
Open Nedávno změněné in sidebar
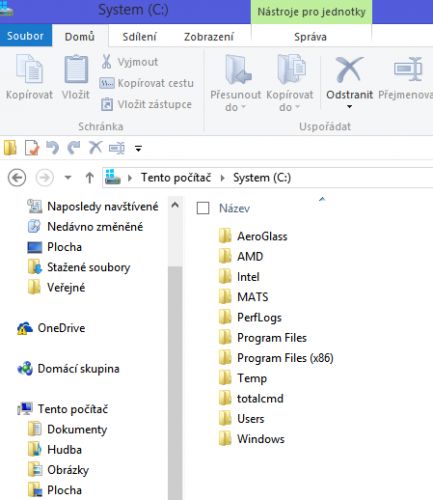click(x=85, y=227)
